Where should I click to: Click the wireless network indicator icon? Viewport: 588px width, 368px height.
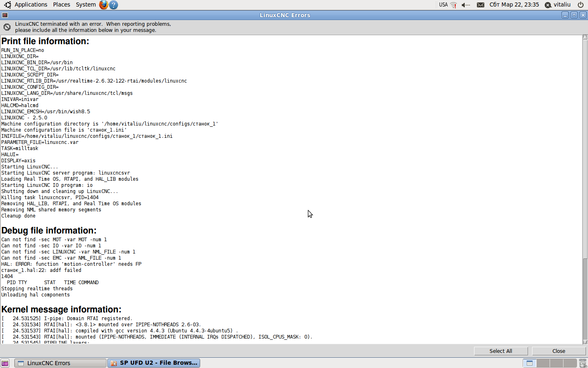click(x=453, y=5)
